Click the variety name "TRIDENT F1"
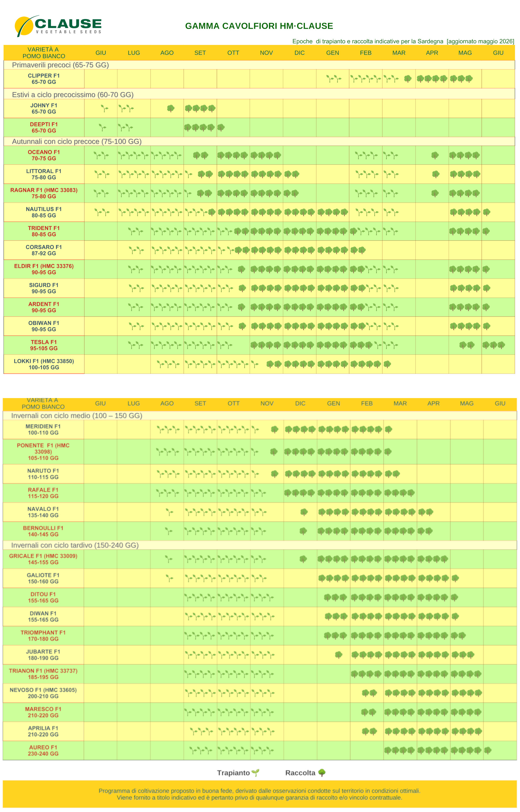The width and height of the screenshot is (520, 812). click(x=44, y=228)
